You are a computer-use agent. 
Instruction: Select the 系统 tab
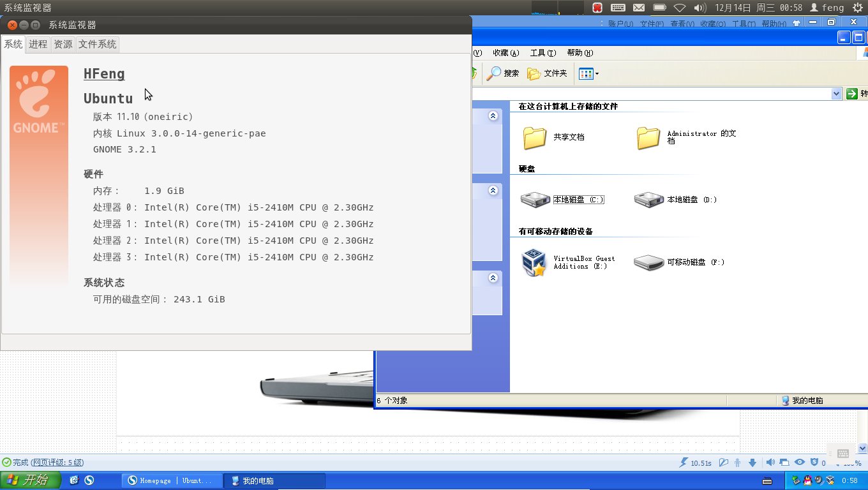point(13,44)
